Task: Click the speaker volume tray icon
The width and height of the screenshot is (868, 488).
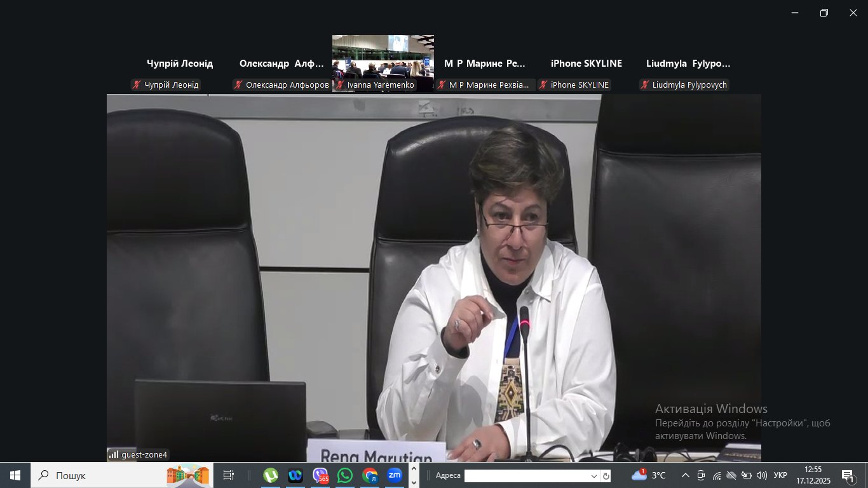Action: pyautogui.click(x=761, y=475)
